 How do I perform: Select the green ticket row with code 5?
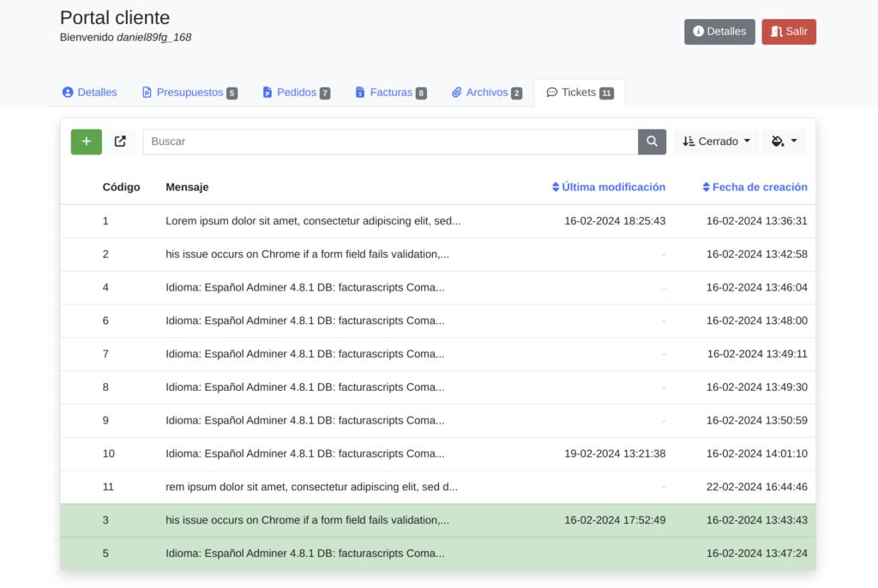point(304,554)
